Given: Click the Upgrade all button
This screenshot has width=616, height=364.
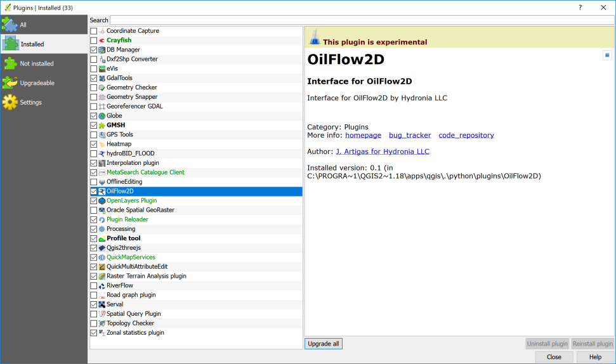Looking at the screenshot, I should pos(324,344).
